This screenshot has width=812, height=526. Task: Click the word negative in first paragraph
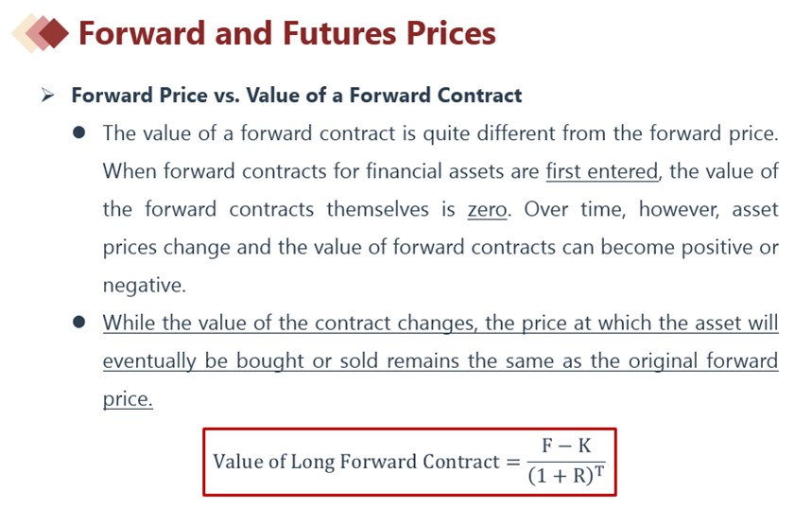(144, 285)
